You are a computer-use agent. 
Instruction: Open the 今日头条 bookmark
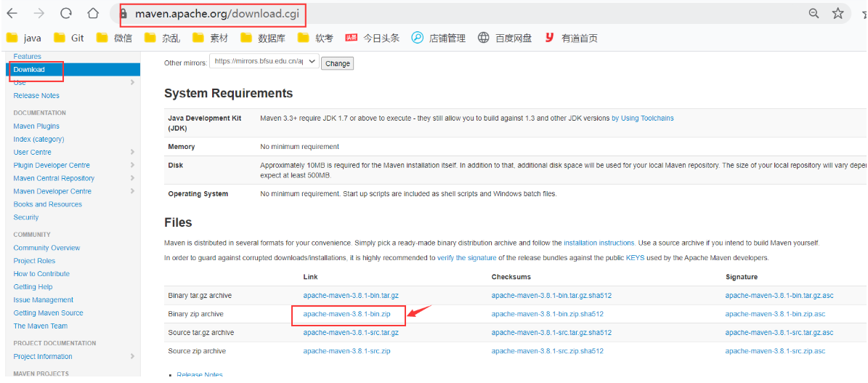(372, 39)
